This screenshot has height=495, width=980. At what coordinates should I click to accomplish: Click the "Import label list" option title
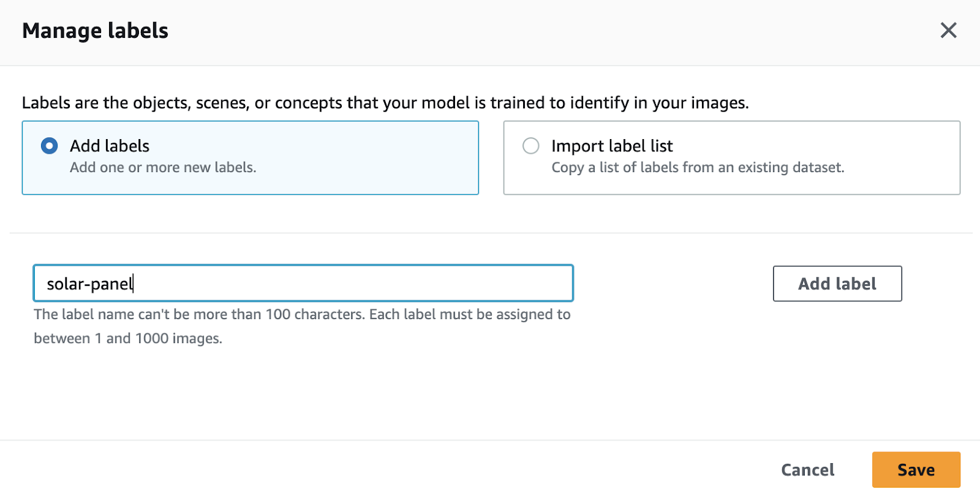tap(612, 146)
